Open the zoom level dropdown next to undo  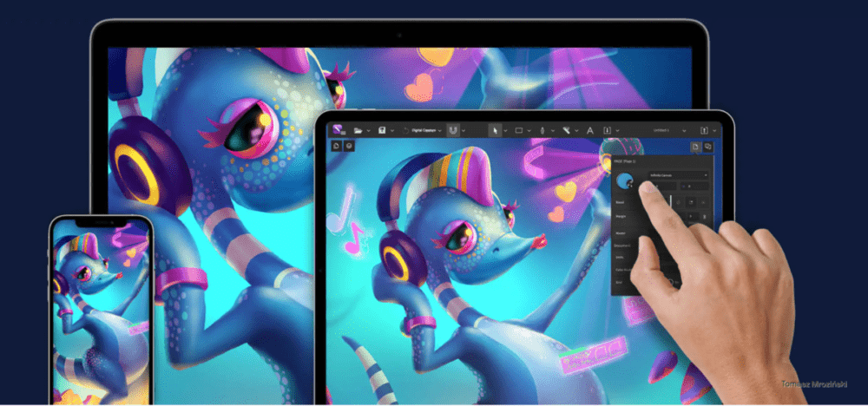tap(427, 130)
